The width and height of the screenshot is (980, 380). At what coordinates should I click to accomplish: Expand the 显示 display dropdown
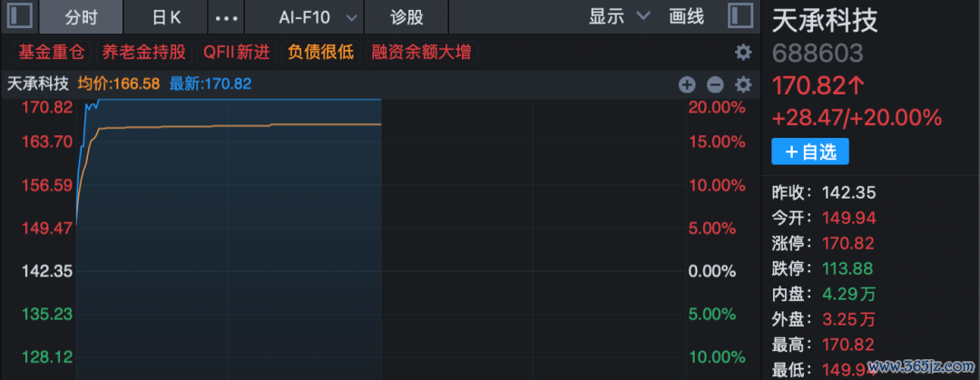[x=620, y=17]
